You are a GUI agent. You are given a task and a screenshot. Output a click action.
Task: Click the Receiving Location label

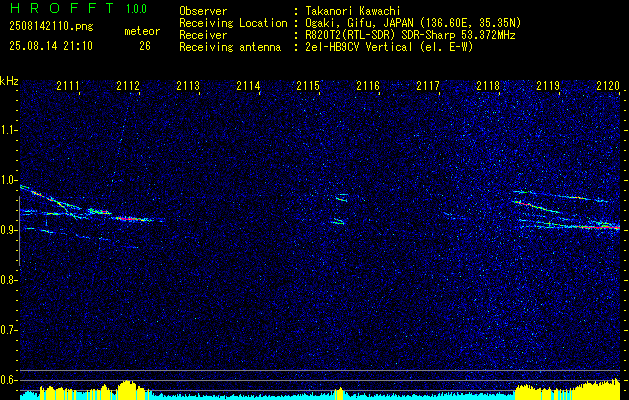pos(233,23)
